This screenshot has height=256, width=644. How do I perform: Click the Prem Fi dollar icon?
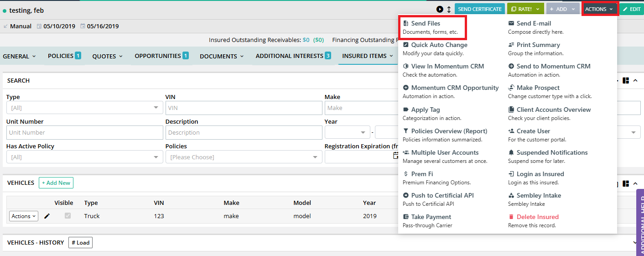[406, 174]
